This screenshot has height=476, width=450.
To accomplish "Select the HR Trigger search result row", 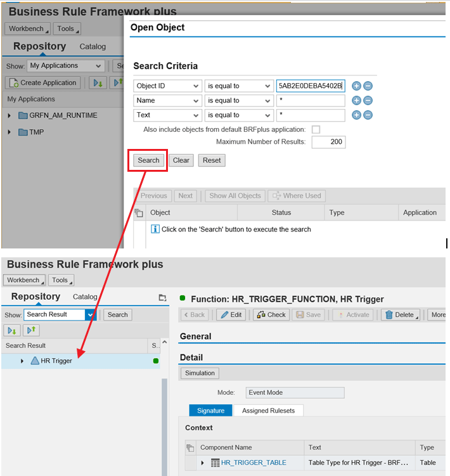I will (x=80, y=361).
